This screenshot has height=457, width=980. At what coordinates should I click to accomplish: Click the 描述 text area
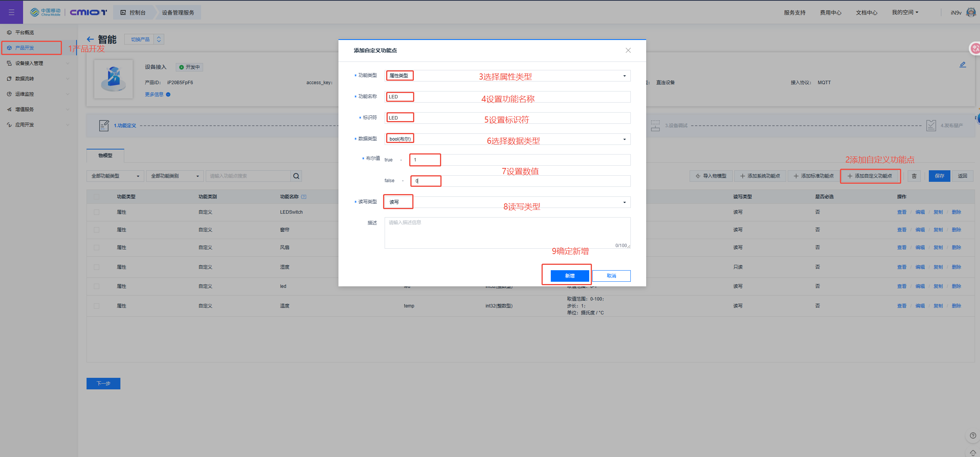pyautogui.click(x=507, y=233)
